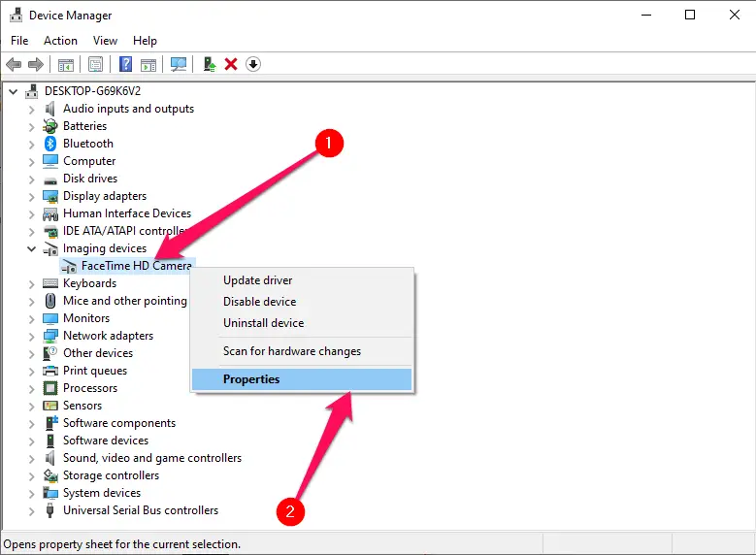This screenshot has width=756, height=555.
Task: Click the Processors category icon
Action: pos(50,388)
